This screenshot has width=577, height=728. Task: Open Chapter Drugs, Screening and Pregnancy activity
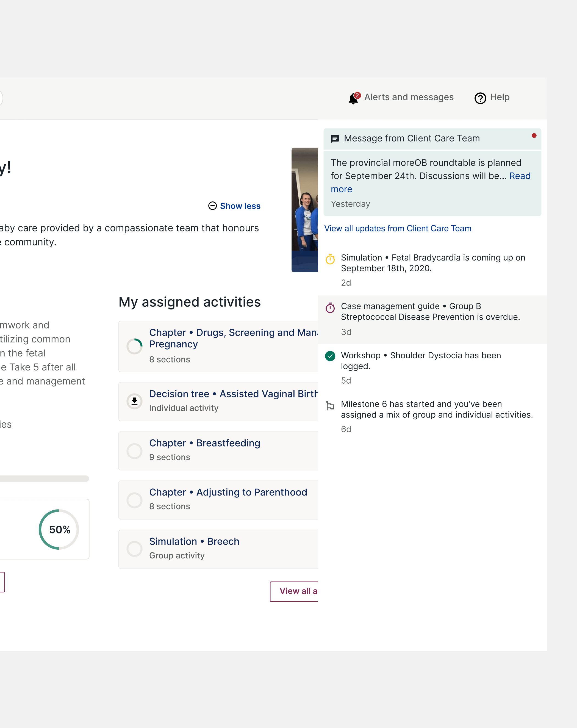218,346
